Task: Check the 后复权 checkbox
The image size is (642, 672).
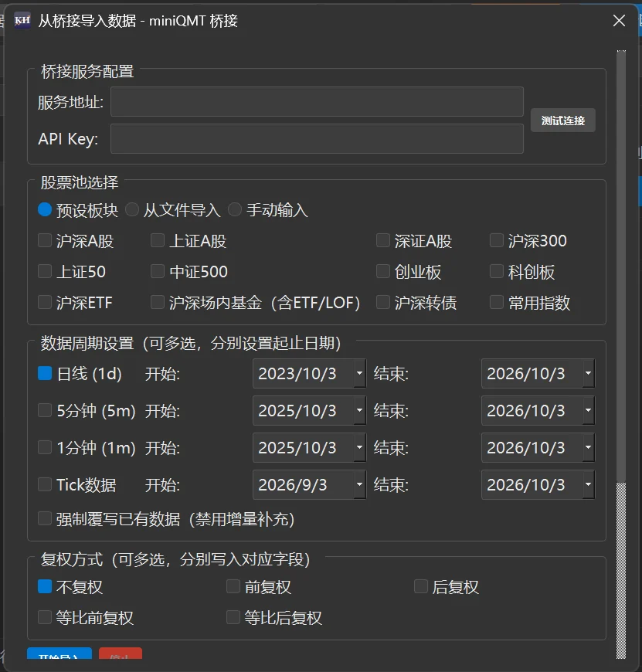Action: (421, 586)
